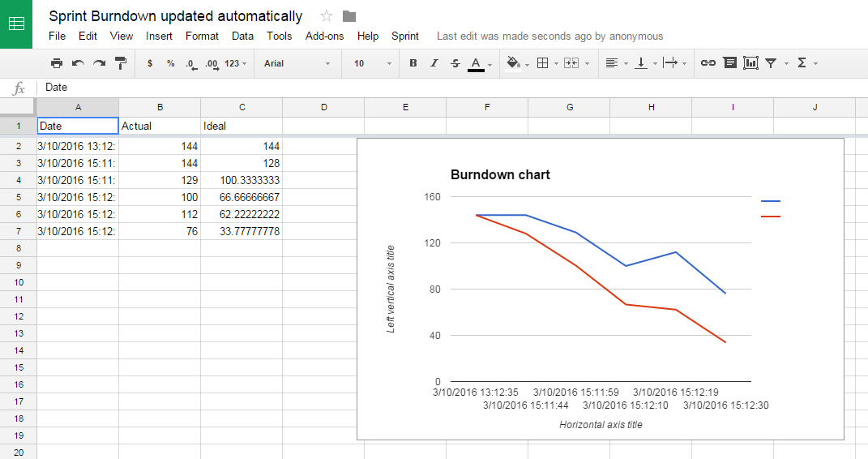The height and width of the screenshot is (459, 868).
Task: Rename the Sprint Burndown document title
Action: [176, 16]
